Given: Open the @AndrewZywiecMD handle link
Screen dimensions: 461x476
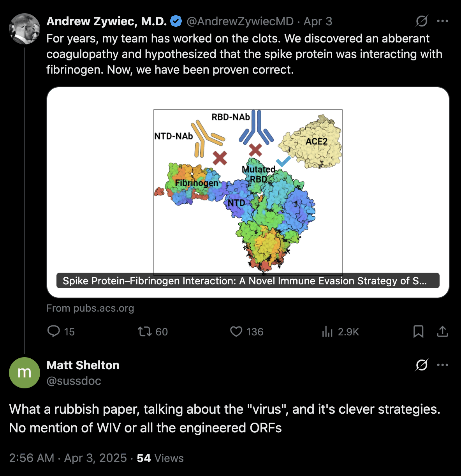Looking at the screenshot, I should pyautogui.click(x=240, y=21).
